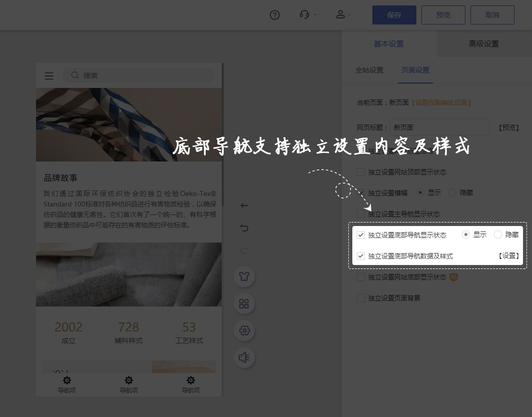
Task: Click the redo icon
Action: 244,250
